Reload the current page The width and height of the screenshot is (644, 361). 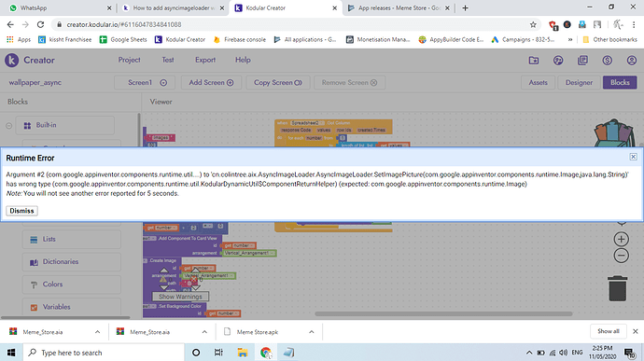[x=40, y=24]
